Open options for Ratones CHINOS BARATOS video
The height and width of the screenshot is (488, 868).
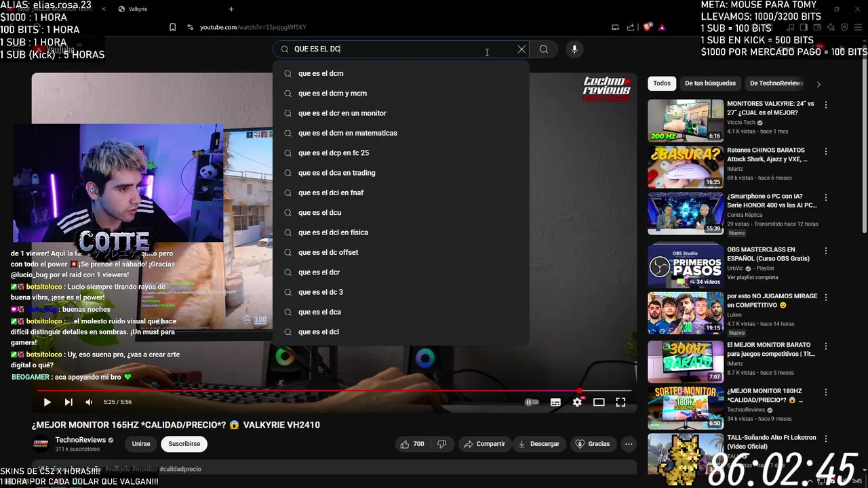(826, 151)
